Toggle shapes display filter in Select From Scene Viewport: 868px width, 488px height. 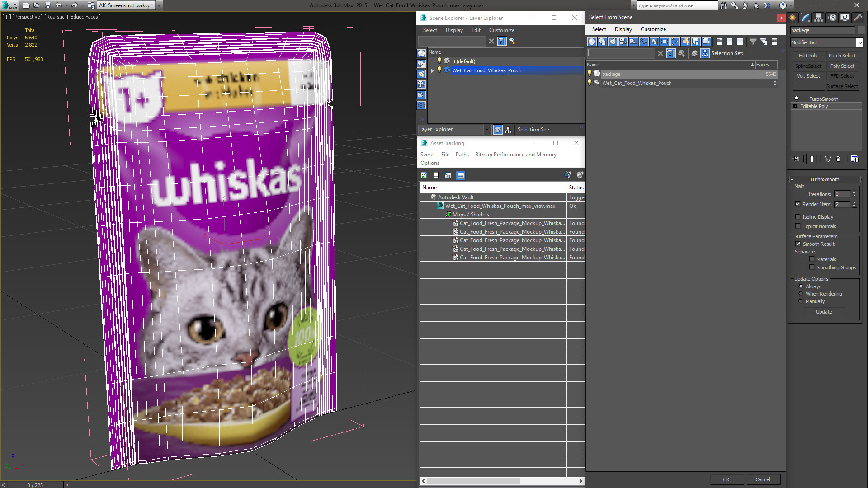pyautogui.click(x=602, y=42)
